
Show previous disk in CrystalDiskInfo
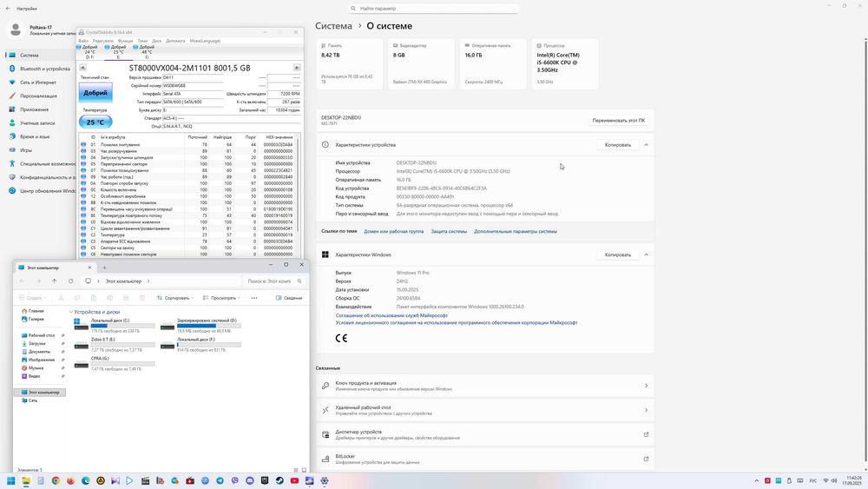pyautogui.click(x=82, y=68)
